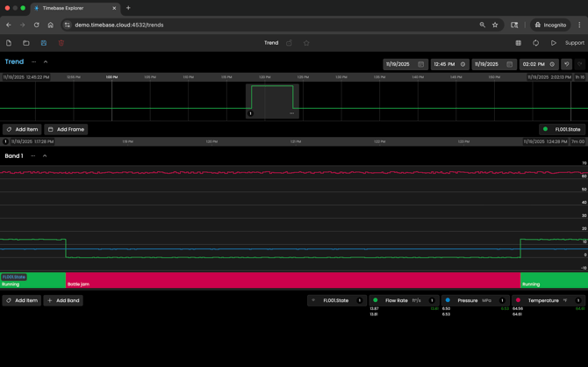Open the browser three-dot menu
This screenshot has width=588, height=367.
[579, 25]
